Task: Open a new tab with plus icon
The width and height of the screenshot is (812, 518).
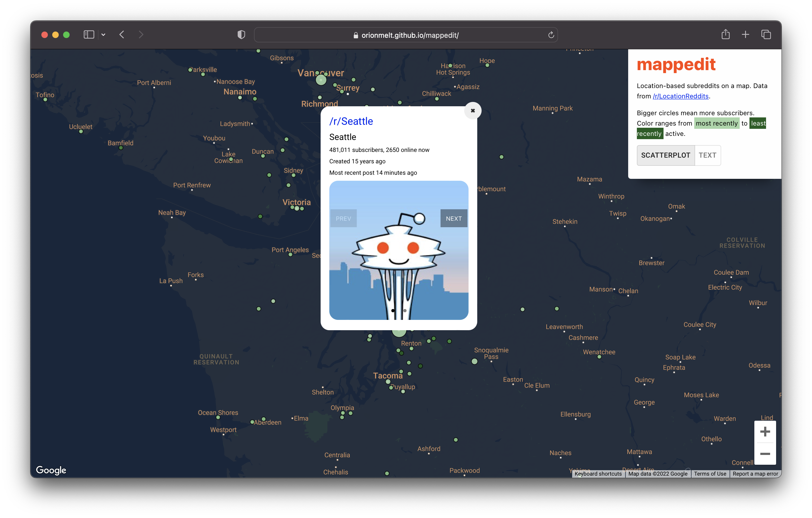Action: (x=745, y=34)
